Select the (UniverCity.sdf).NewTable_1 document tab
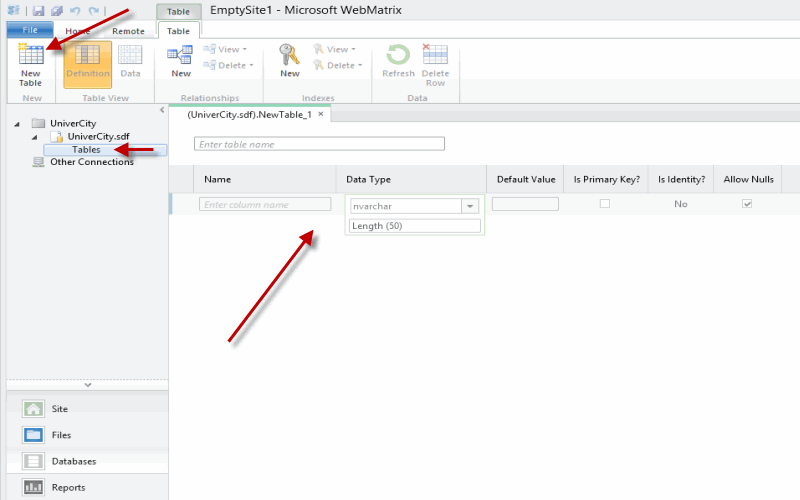The width and height of the screenshot is (800, 500). point(249,114)
